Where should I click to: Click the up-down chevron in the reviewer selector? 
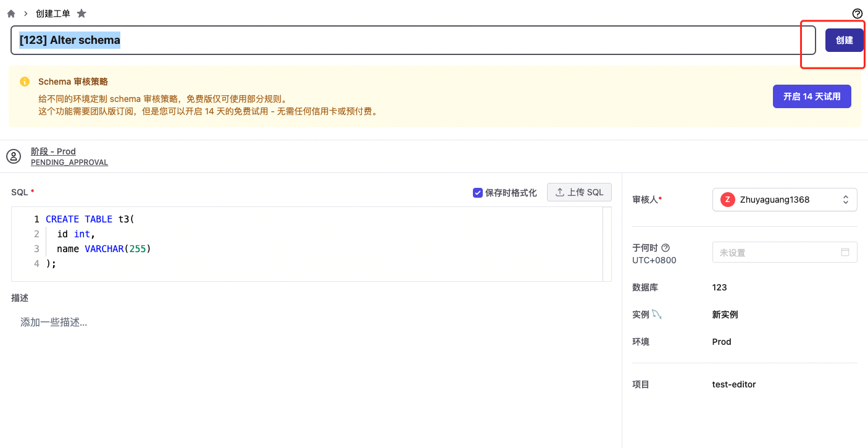click(x=846, y=200)
